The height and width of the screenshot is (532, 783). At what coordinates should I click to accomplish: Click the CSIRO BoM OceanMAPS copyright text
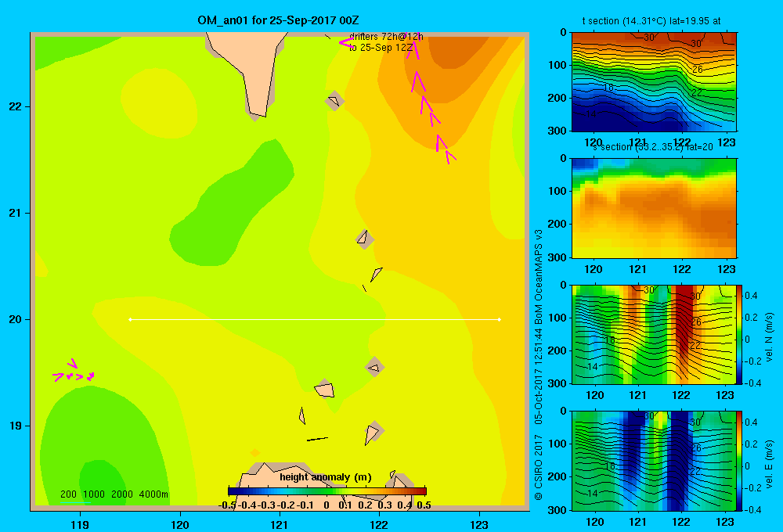tap(539, 365)
